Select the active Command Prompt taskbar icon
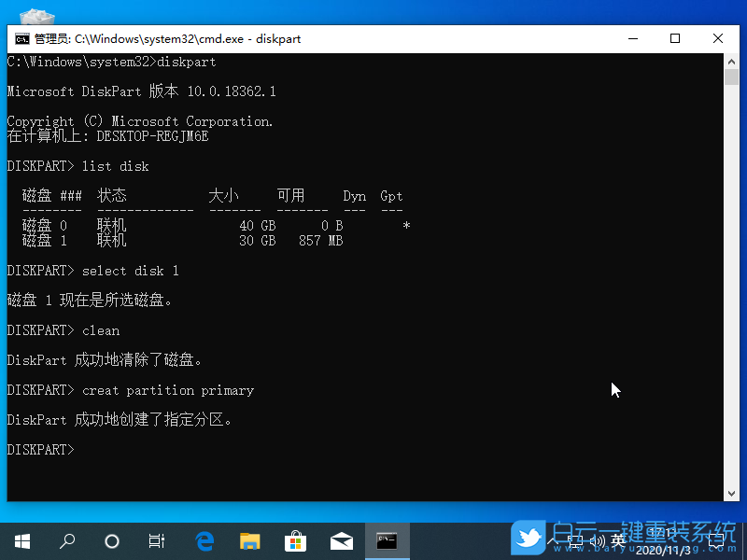This screenshot has height=560, width=747. click(387, 541)
